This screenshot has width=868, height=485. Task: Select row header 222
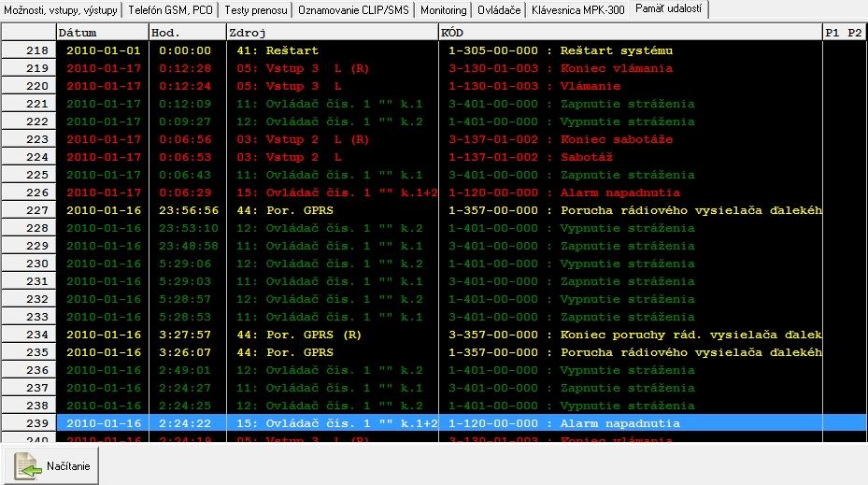tap(29, 121)
